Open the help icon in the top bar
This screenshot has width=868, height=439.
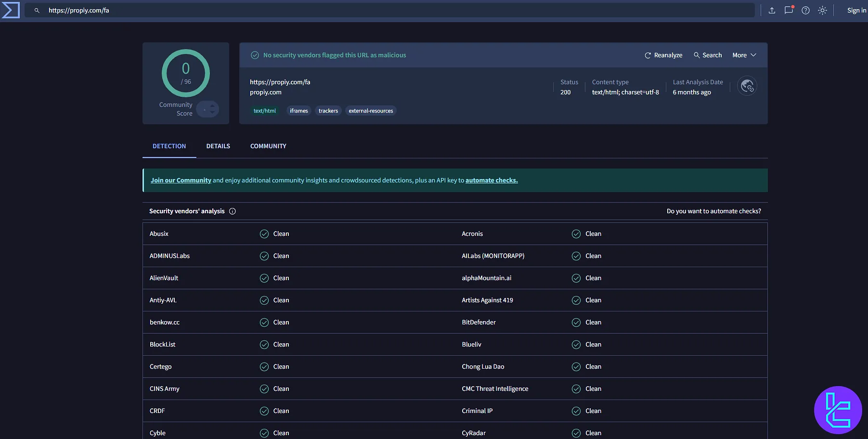pos(805,10)
